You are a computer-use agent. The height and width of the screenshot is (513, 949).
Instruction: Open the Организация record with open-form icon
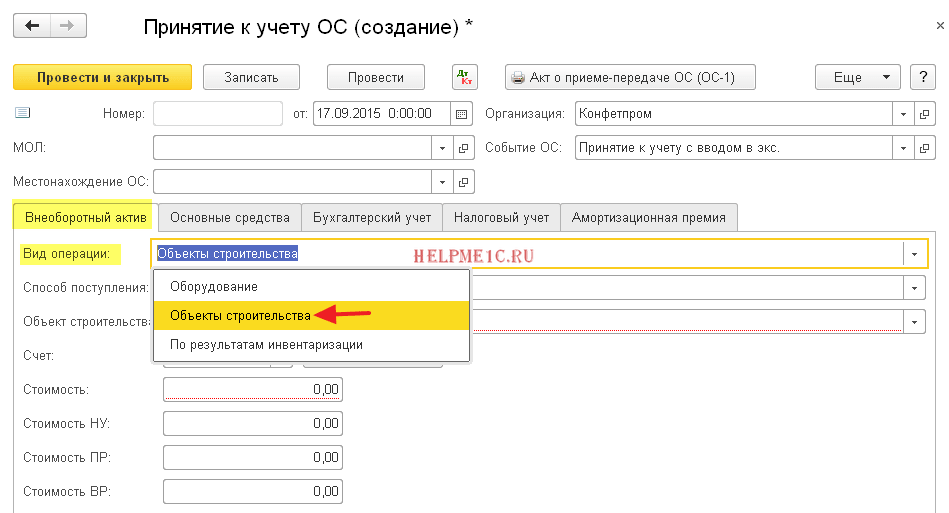(924, 114)
